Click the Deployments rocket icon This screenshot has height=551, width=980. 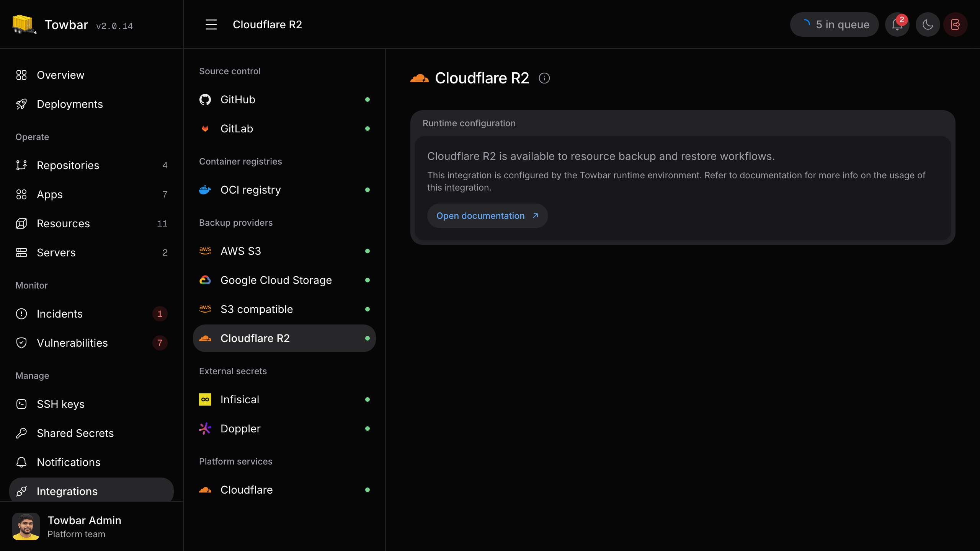[x=21, y=104]
